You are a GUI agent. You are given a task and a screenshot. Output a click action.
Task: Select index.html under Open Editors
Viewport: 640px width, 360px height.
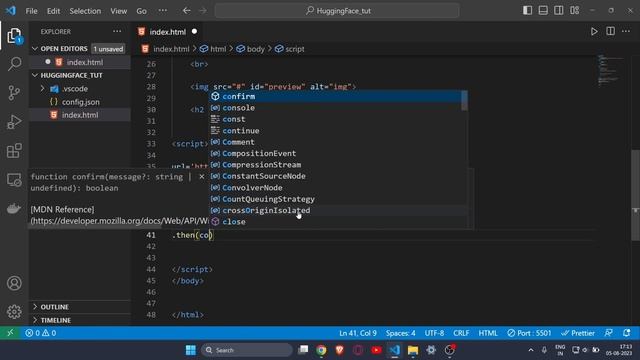click(84, 62)
